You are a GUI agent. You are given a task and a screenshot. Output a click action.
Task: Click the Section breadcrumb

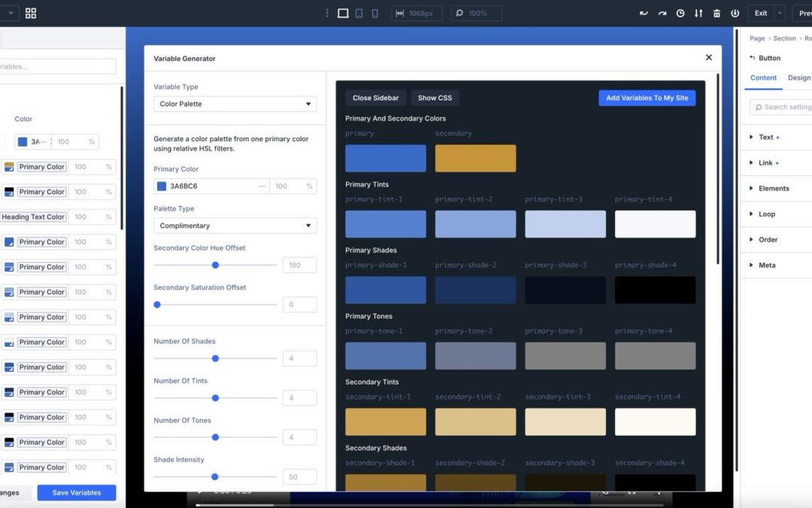(x=784, y=38)
